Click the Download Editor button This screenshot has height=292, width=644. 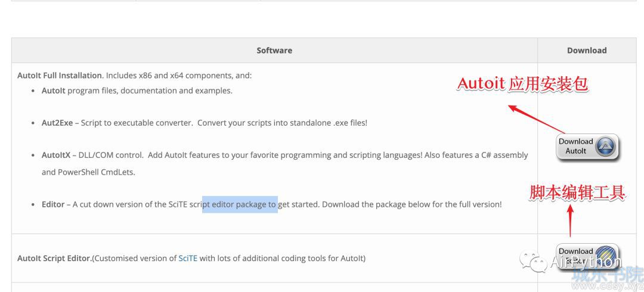(587, 256)
